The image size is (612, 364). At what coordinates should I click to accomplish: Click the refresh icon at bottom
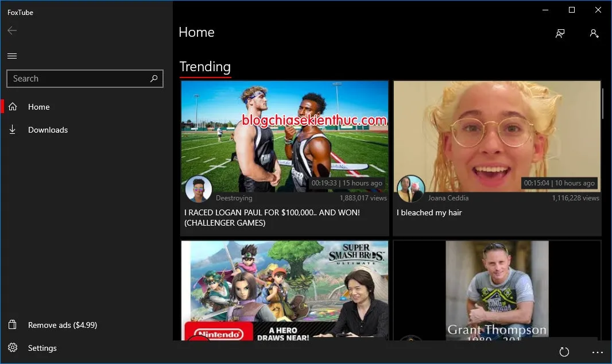tap(564, 352)
